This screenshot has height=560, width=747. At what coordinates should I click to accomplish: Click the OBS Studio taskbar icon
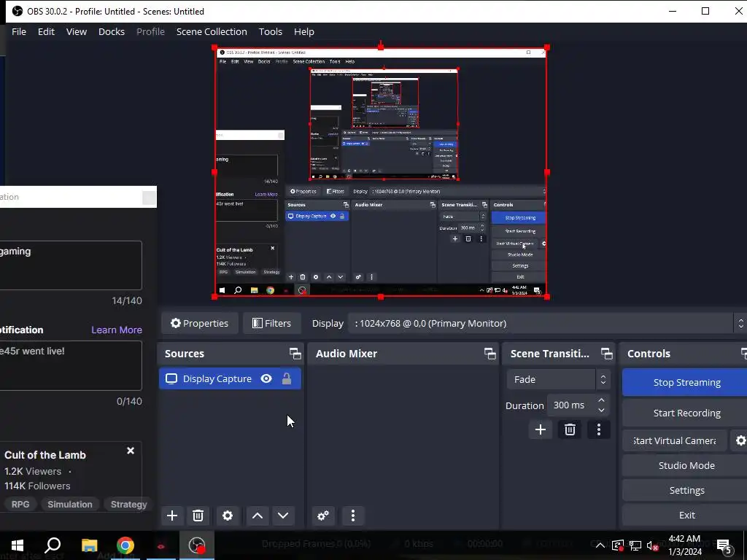point(197,545)
